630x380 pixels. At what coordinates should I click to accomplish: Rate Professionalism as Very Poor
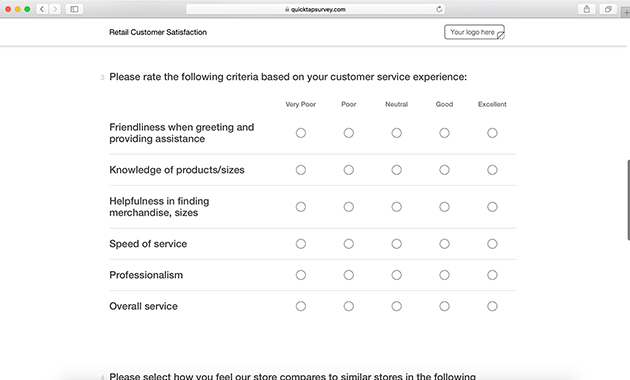tap(301, 275)
